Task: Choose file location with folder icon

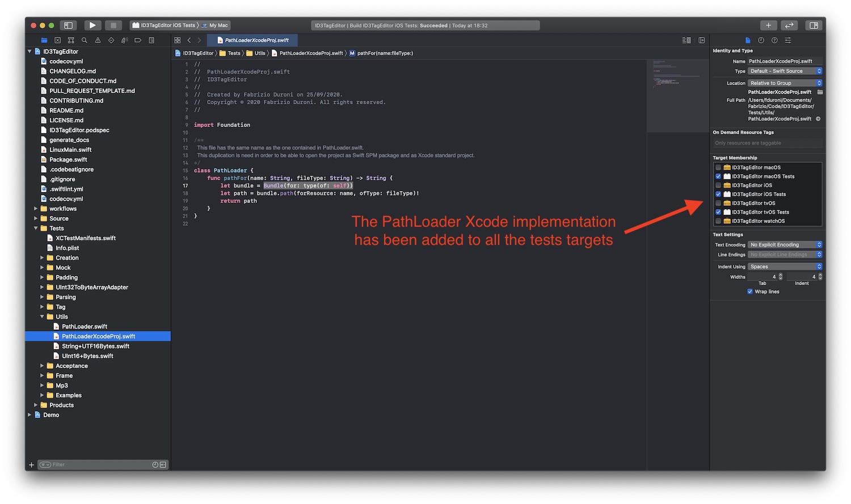Action: 820,92
